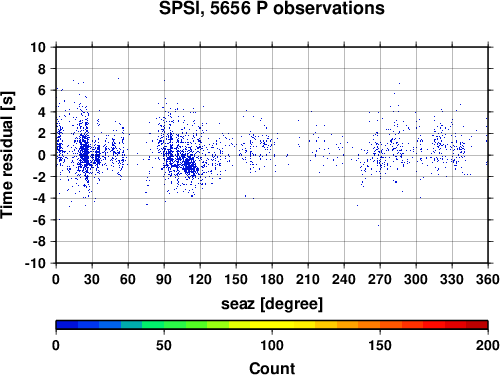
Task: Select the Count colorbar label
Action: click(x=272, y=368)
